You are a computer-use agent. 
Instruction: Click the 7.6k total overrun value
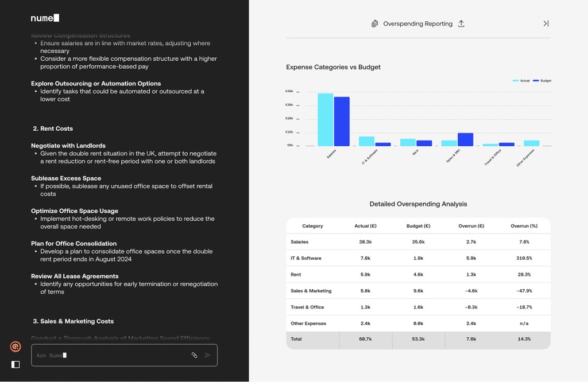471,339
